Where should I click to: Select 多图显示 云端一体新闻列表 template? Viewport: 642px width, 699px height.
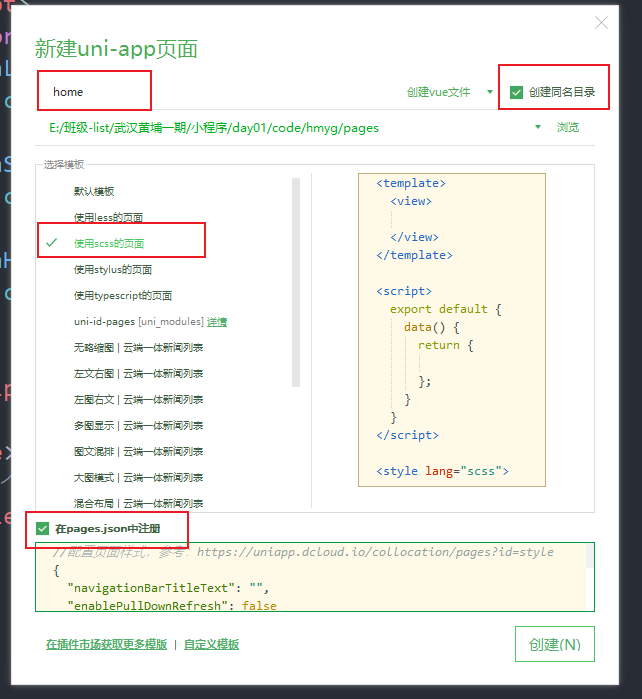click(138, 426)
